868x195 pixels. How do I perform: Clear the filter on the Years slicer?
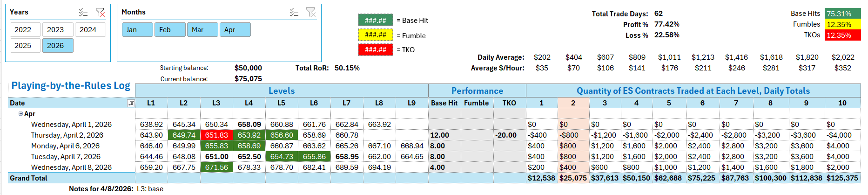coord(100,12)
